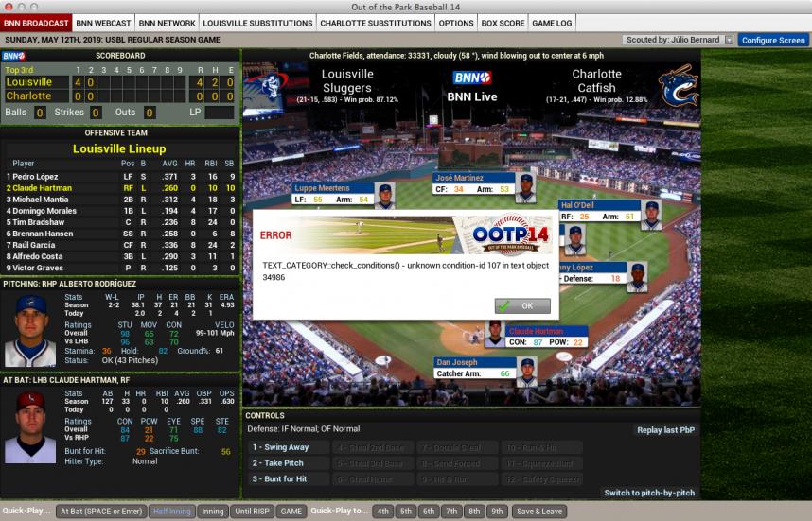Quick-play to the 8th inning

pyautogui.click(x=474, y=512)
